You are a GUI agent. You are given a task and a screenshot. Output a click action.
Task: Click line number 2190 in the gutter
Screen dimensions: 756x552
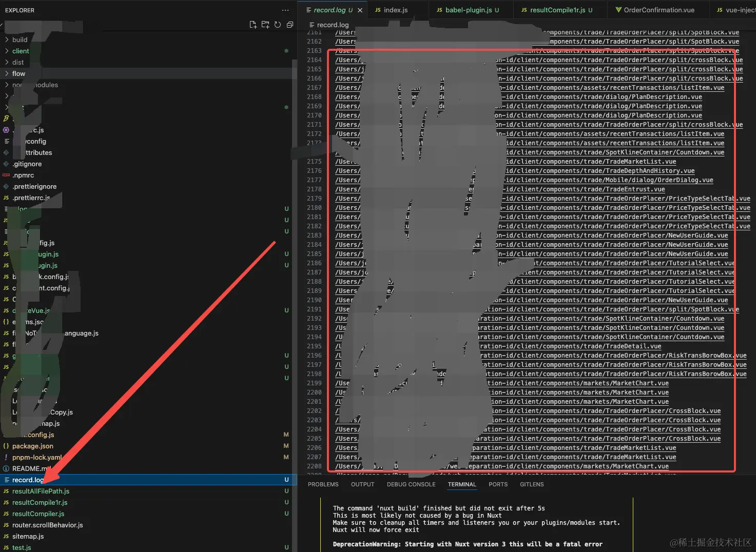(314, 300)
